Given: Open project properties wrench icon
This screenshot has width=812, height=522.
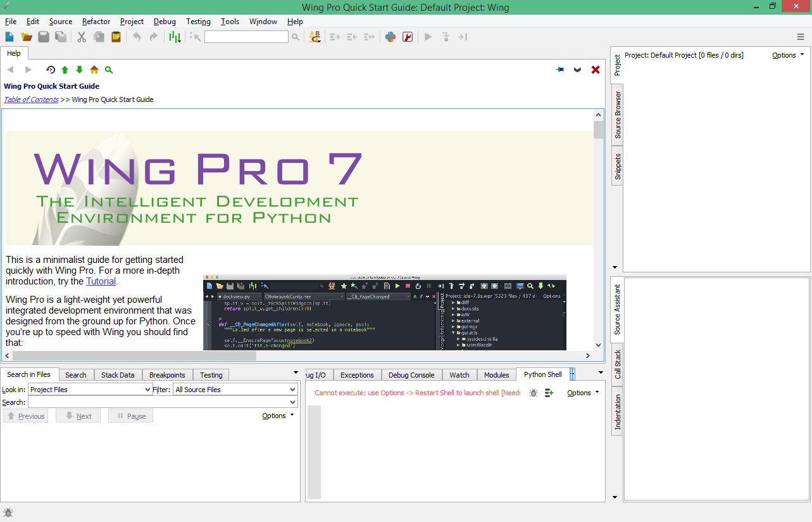Looking at the screenshot, I should point(408,37).
